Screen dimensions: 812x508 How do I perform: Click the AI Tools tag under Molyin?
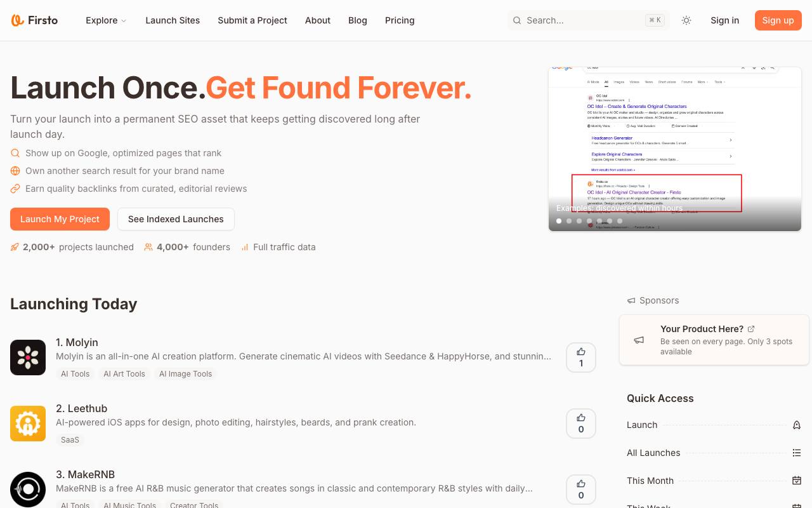75,374
